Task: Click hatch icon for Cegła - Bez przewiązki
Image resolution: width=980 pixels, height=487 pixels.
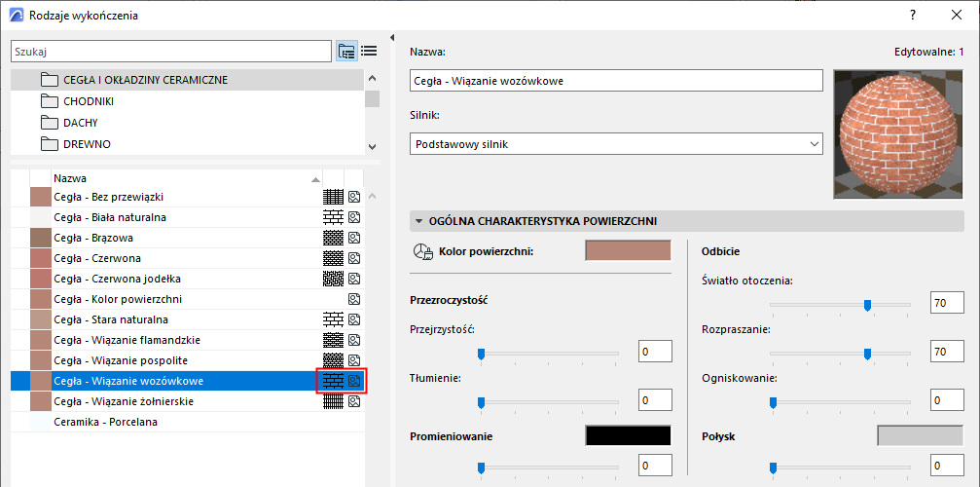Action: click(x=333, y=198)
